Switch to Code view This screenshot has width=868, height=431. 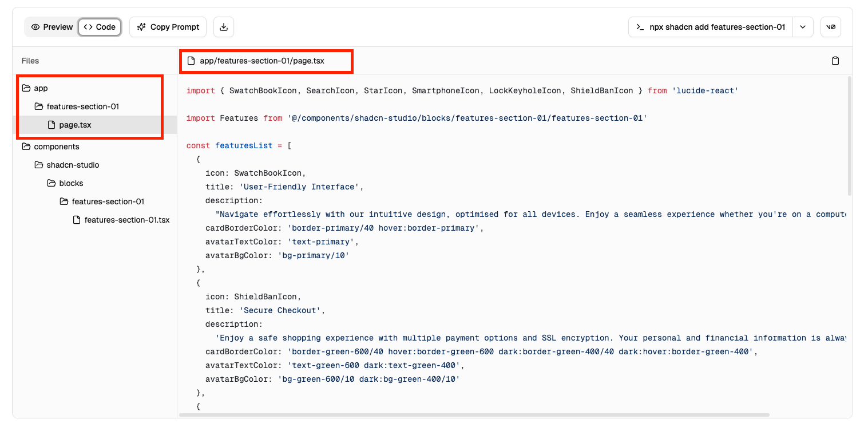(x=100, y=27)
